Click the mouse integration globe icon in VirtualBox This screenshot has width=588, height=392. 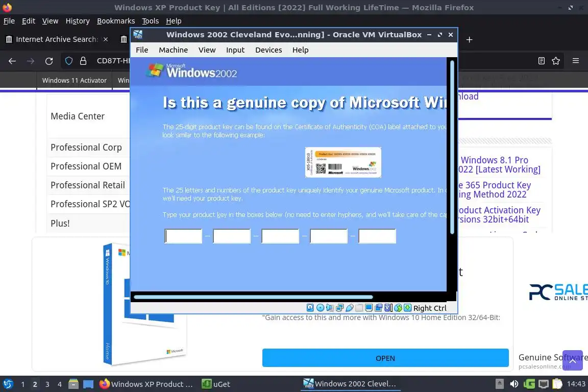tap(398, 308)
